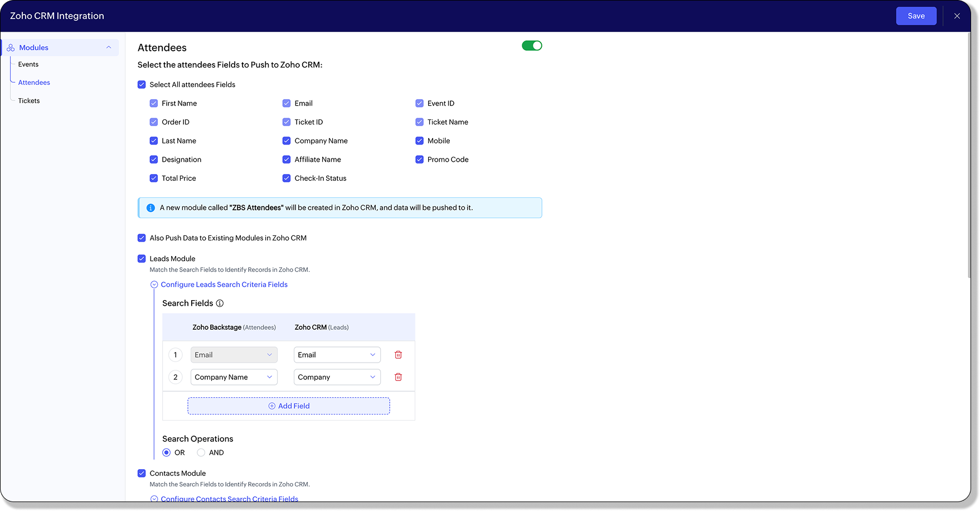Viewport: 980px width, 511px height.
Task: Collapse the Modules sidebar section chevron
Action: [x=109, y=47]
